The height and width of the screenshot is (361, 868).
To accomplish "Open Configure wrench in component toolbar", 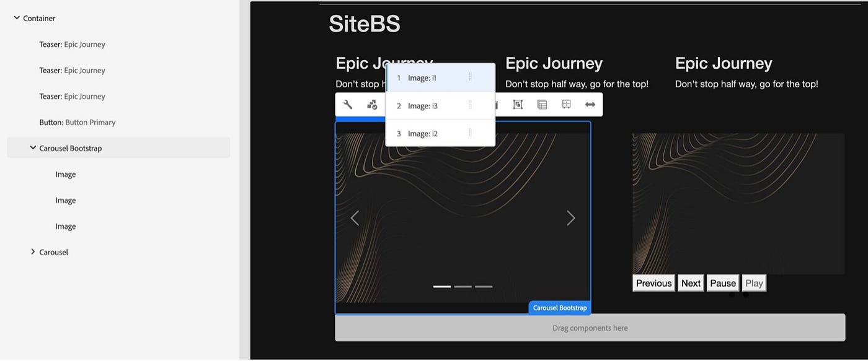I will (x=348, y=105).
